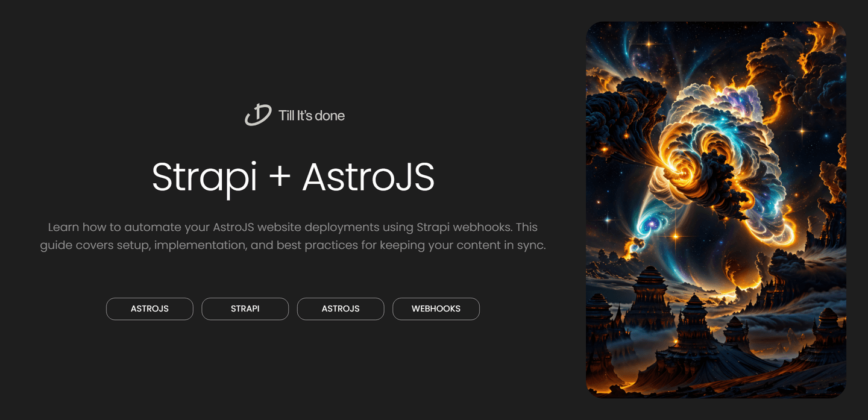The height and width of the screenshot is (420, 868).
Task: Click the rounded STRAPI pill outline
Action: (245, 309)
